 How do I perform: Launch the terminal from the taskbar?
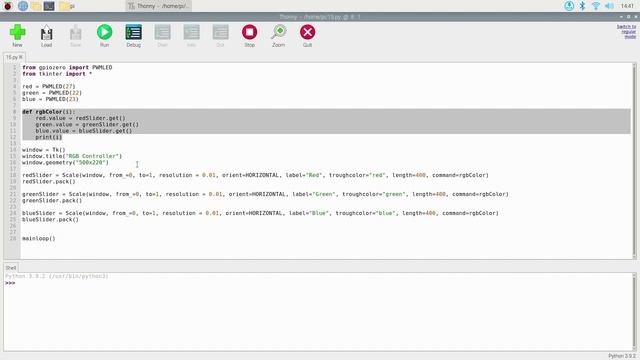click(49, 6)
